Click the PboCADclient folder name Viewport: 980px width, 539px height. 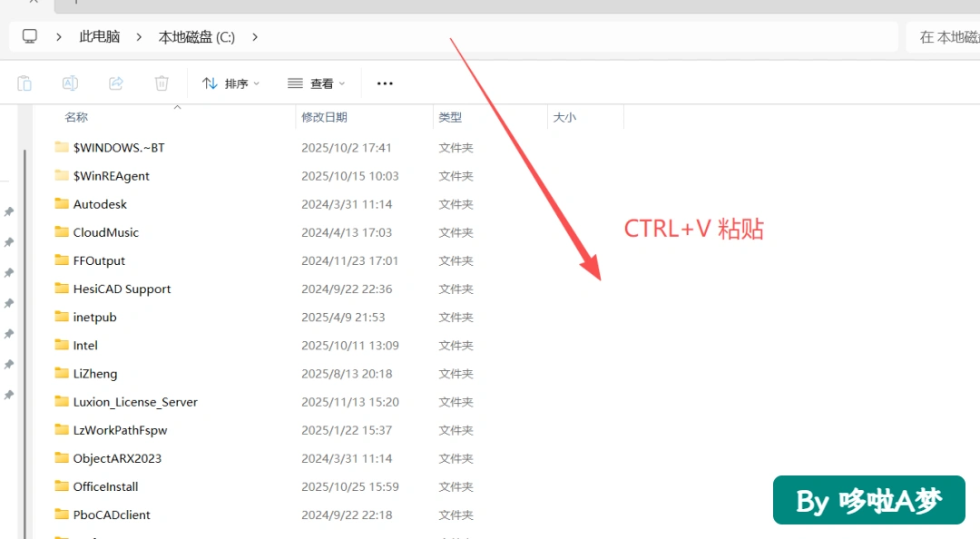click(x=112, y=514)
